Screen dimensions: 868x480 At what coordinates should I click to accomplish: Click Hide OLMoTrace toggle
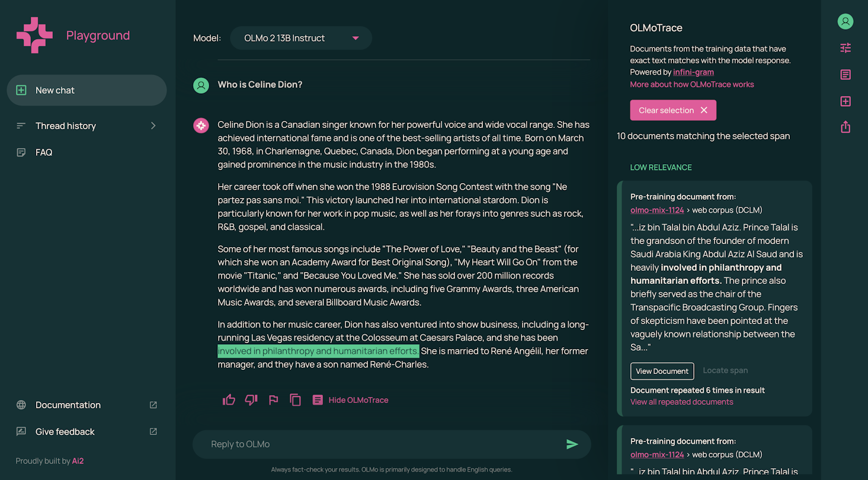click(x=358, y=400)
